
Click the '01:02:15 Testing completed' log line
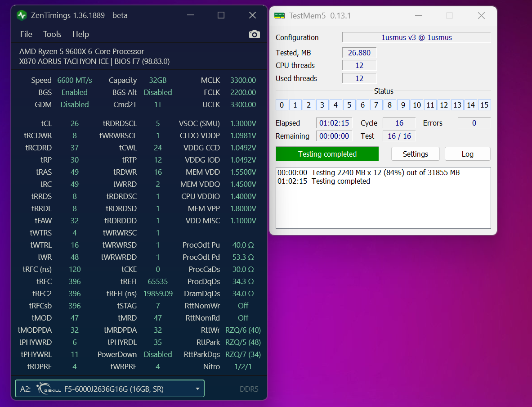[x=324, y=181]
